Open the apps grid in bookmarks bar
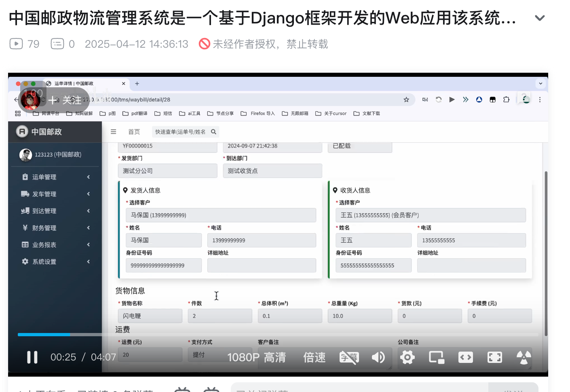The height and width of the screenshot is (392, 570). (18, 114)
